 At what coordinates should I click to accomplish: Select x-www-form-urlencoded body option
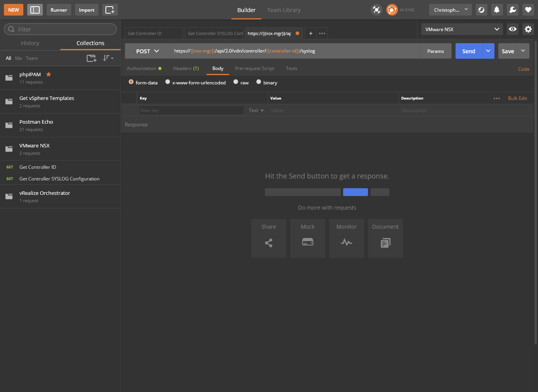[168, 82]
